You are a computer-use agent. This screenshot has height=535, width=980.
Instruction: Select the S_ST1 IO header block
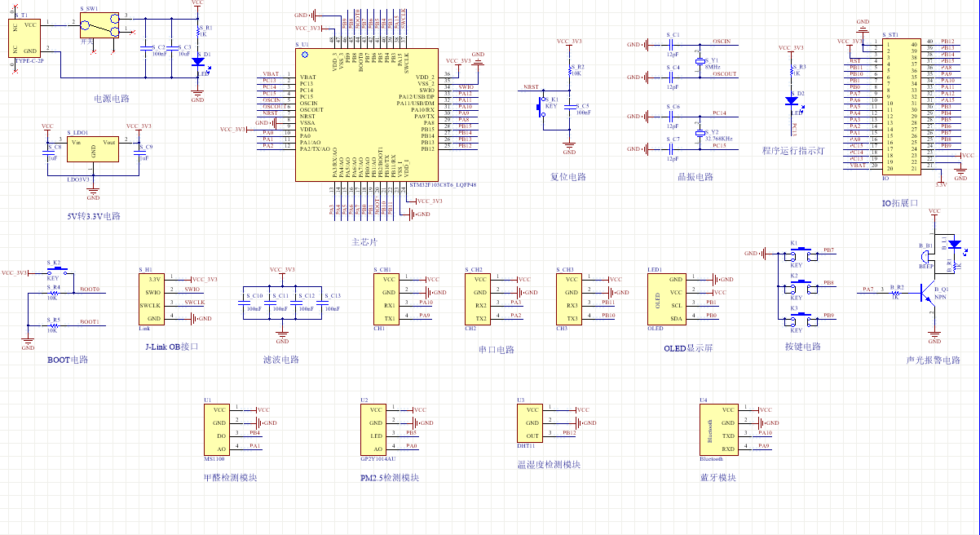(901, 105)
